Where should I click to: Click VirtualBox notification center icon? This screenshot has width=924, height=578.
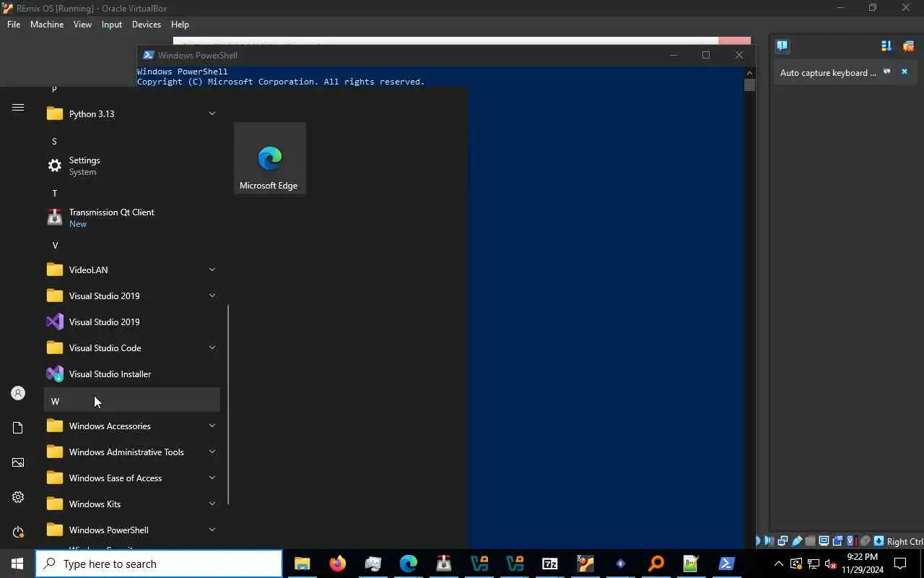point(783,46)
